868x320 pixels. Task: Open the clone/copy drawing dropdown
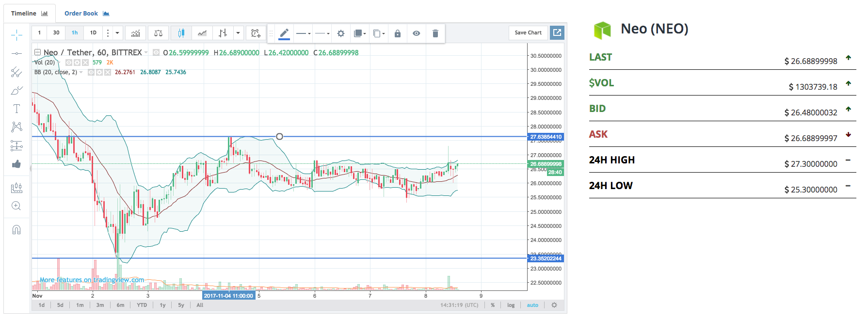(x=379, y=33)
